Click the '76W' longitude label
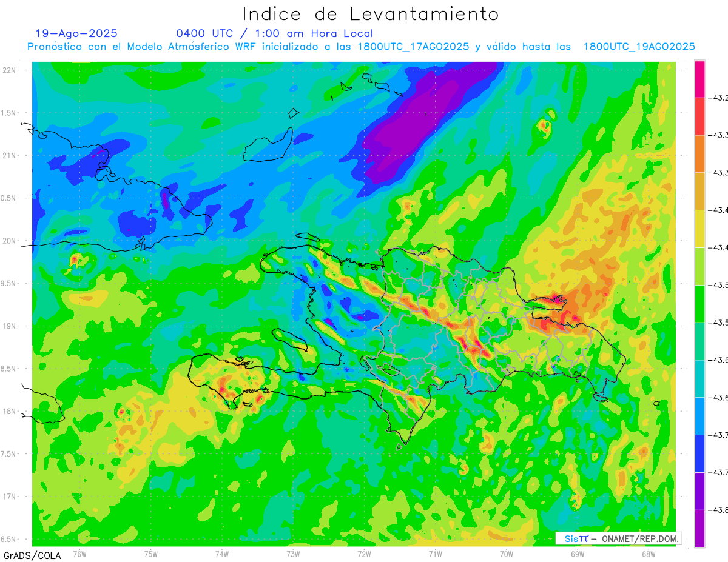The height and width of the screenshot is (562, 728). 79,554
